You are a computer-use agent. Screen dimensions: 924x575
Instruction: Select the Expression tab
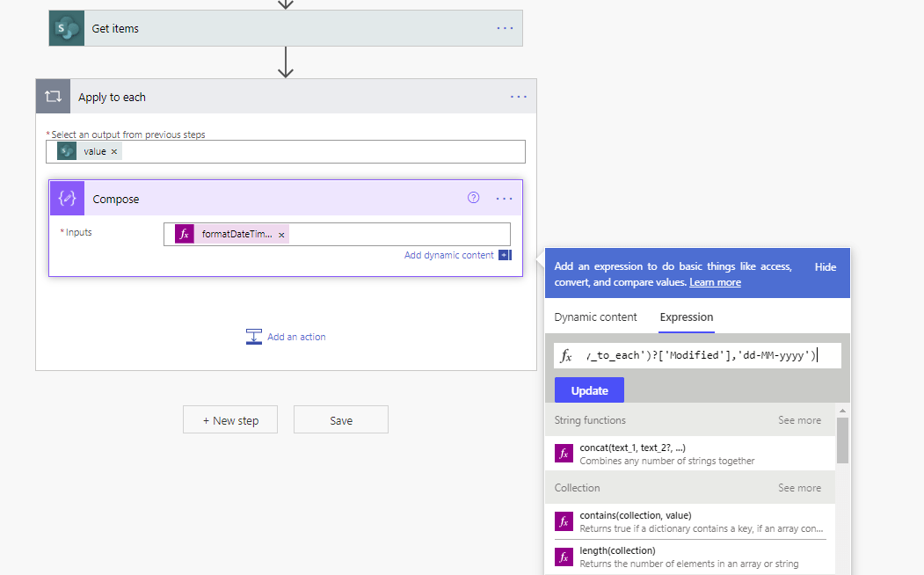point(687,317)
